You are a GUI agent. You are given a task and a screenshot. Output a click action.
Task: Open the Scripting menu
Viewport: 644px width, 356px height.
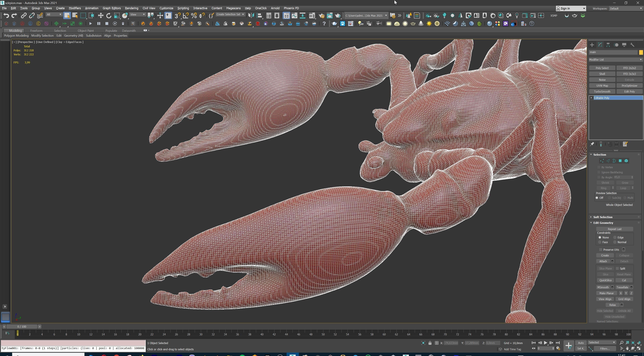point(183,8)
